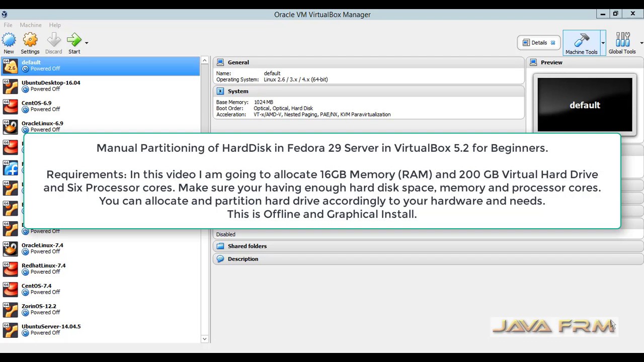Open the General section header
644x362 pixels.
pyautogui.click(x=369, y=62)
